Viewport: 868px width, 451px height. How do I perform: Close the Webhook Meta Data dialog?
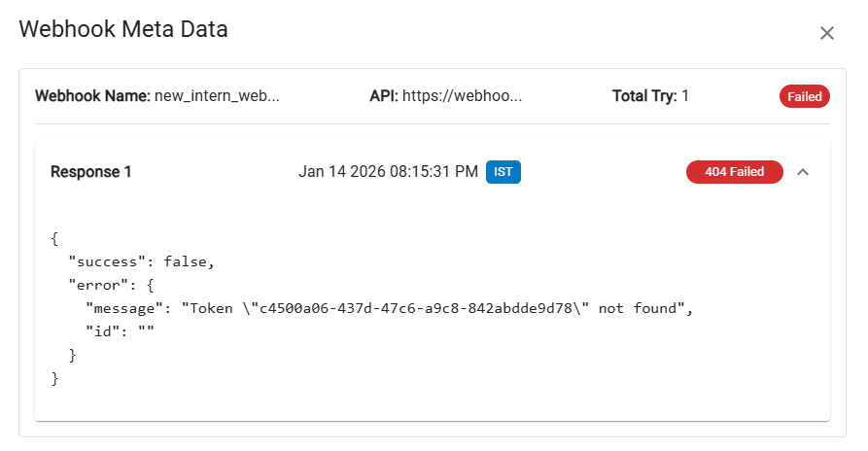click(x=827, y=33)
